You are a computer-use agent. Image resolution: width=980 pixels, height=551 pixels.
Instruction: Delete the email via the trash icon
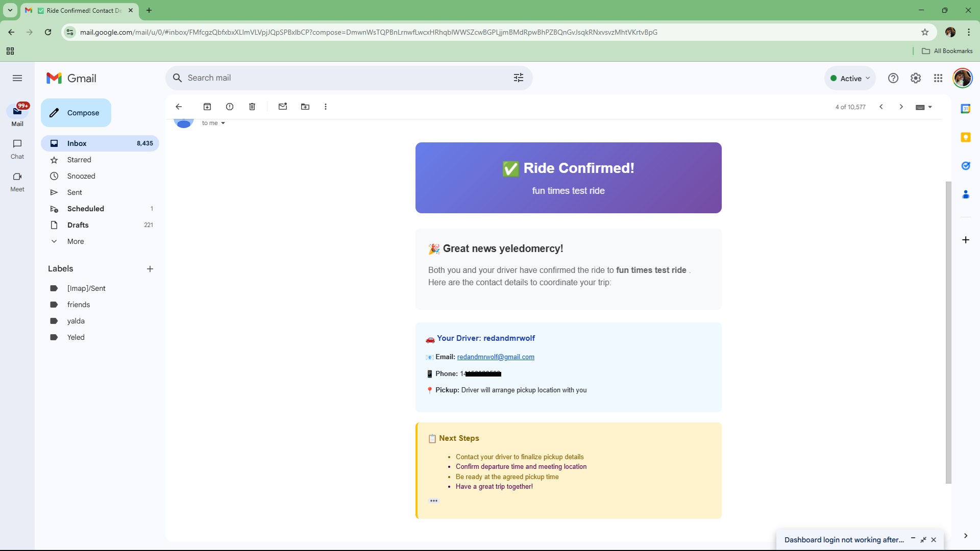coord(252,107)
